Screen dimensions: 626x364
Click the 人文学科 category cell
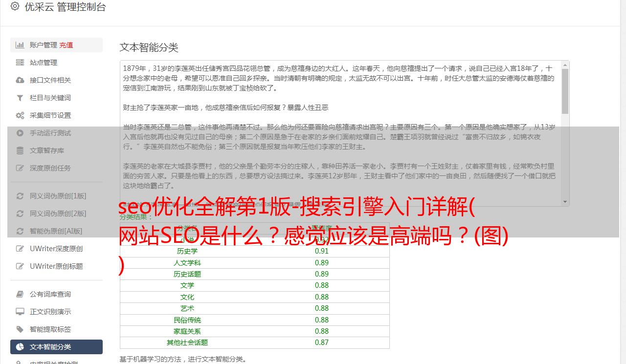pos(187,263)
